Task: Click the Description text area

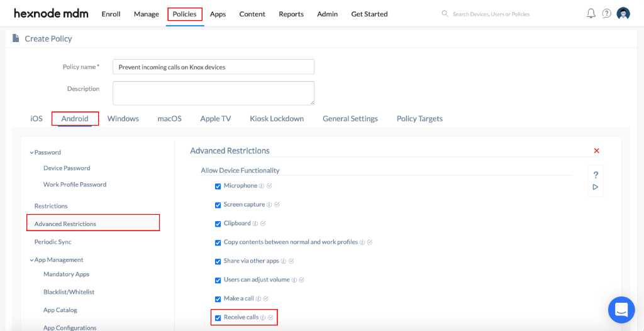Action: coord(214,93)
